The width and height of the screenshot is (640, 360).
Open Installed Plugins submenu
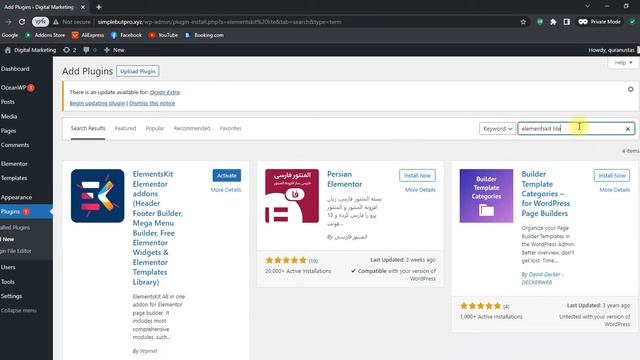click(x=15, y=228)
